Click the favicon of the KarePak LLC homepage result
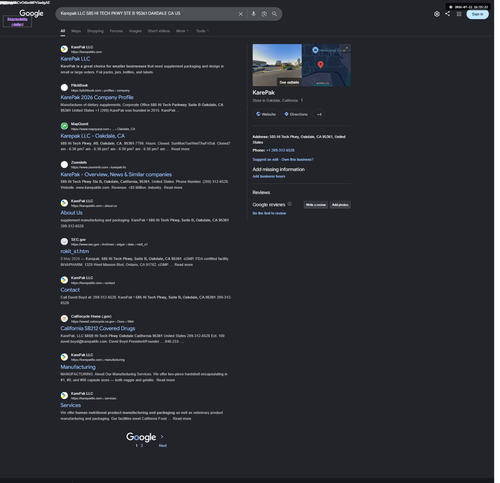This screenshot has height=483, width=500. point(64,49)
